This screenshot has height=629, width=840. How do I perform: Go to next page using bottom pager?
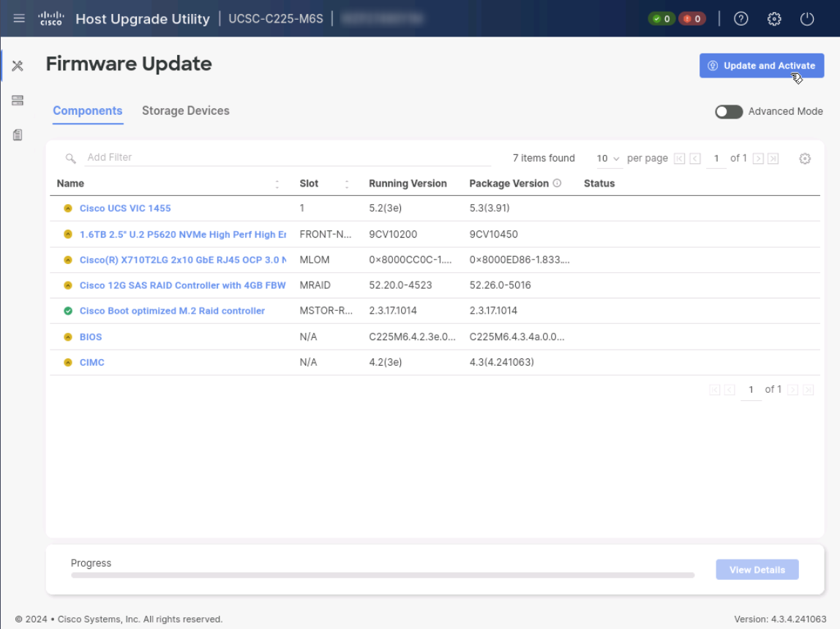(793, 390)
